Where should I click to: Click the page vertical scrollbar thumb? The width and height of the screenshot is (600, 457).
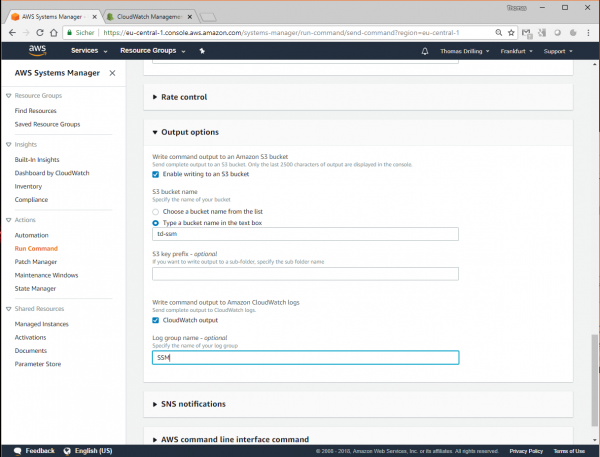[x=594, y=381]
